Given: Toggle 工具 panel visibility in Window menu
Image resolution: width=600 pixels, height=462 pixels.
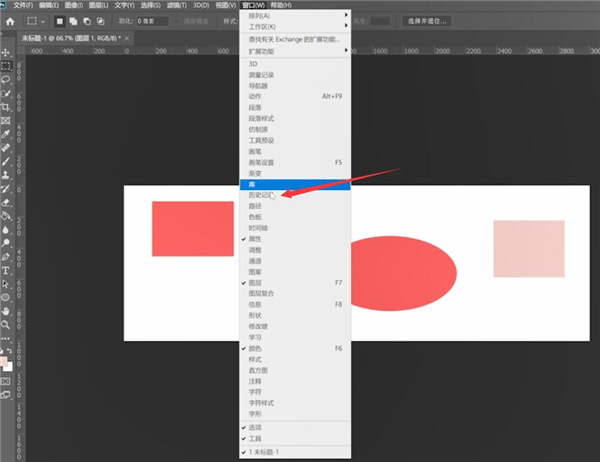Looking at the screenshot, I should coord(295,439).
